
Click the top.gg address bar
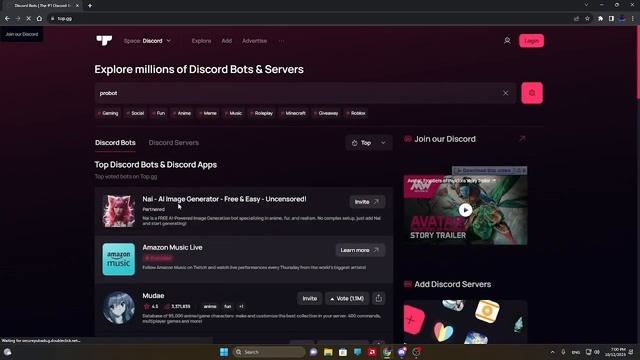pos(310,18)
